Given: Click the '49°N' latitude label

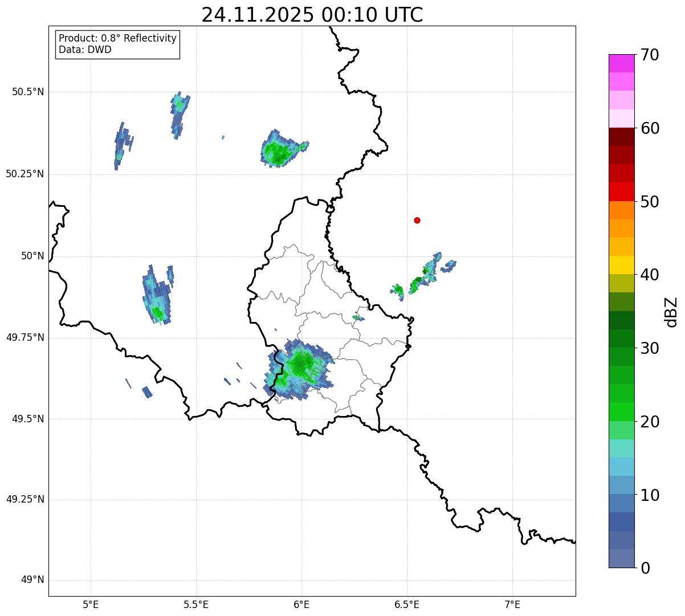Looking at the screenshot, I should pyautogui.click(x=32, y=580).
